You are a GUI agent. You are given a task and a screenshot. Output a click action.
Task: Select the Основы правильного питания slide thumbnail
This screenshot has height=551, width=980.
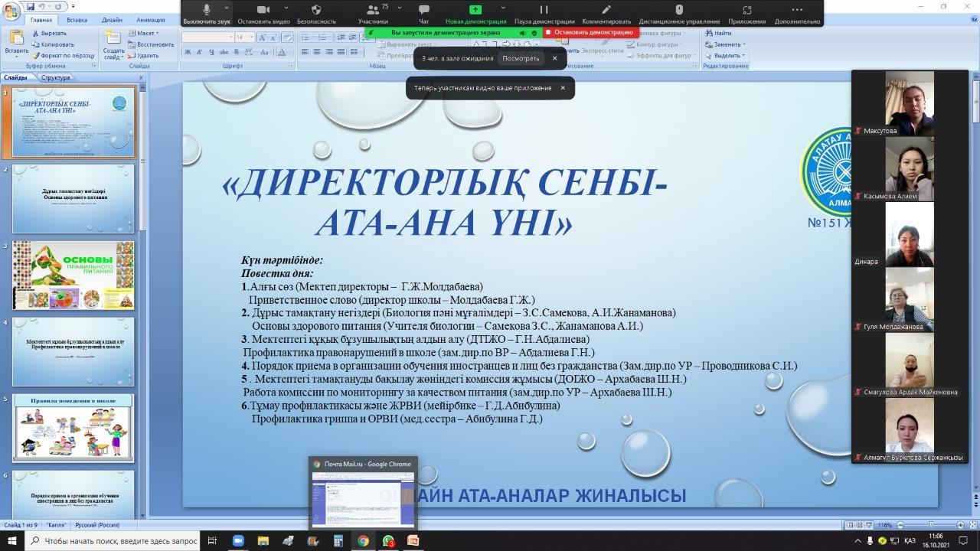(73, 275)
